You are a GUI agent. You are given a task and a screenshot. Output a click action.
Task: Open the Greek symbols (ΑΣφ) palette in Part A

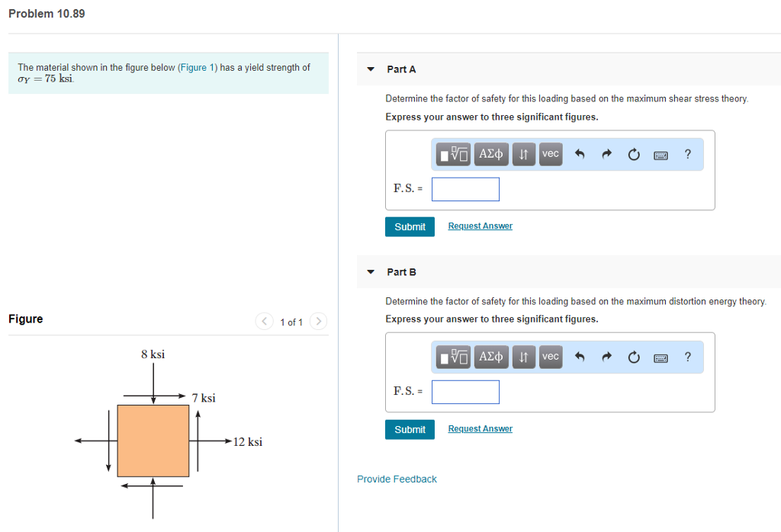490,154
